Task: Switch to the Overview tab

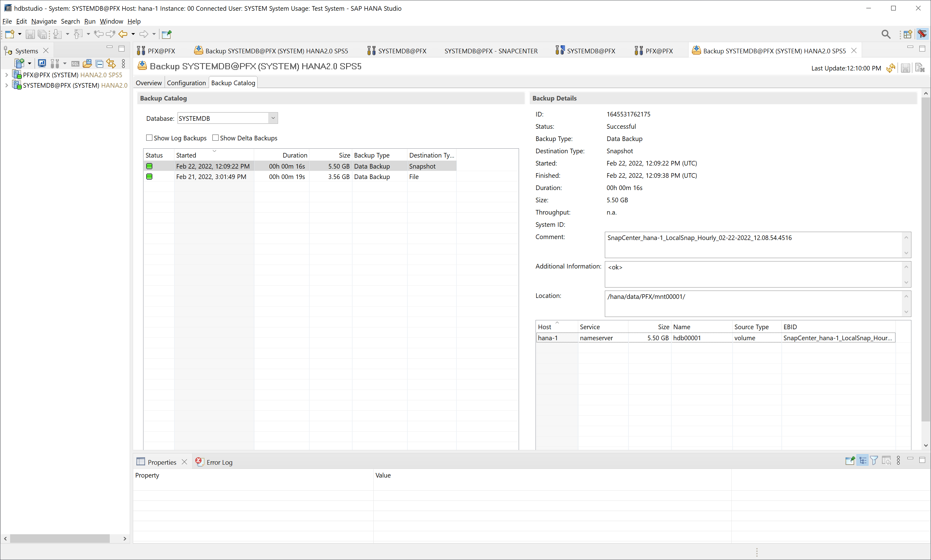Action: coord(148,83)
